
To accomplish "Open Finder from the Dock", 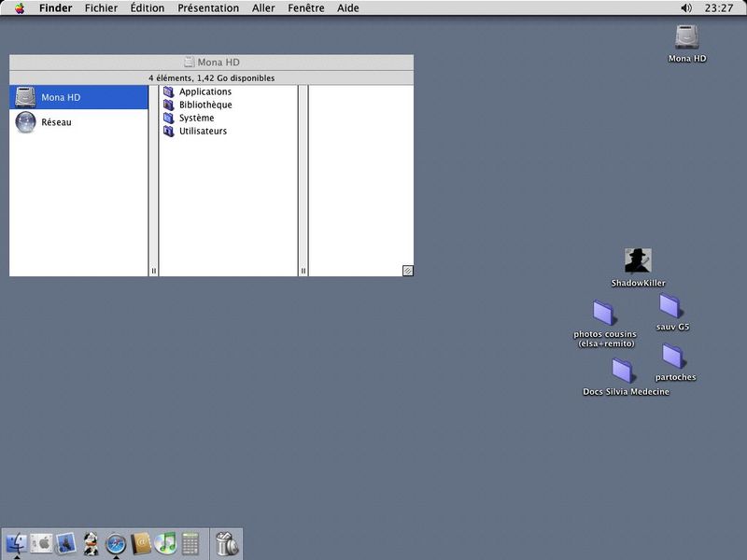I will click(16, 543).
